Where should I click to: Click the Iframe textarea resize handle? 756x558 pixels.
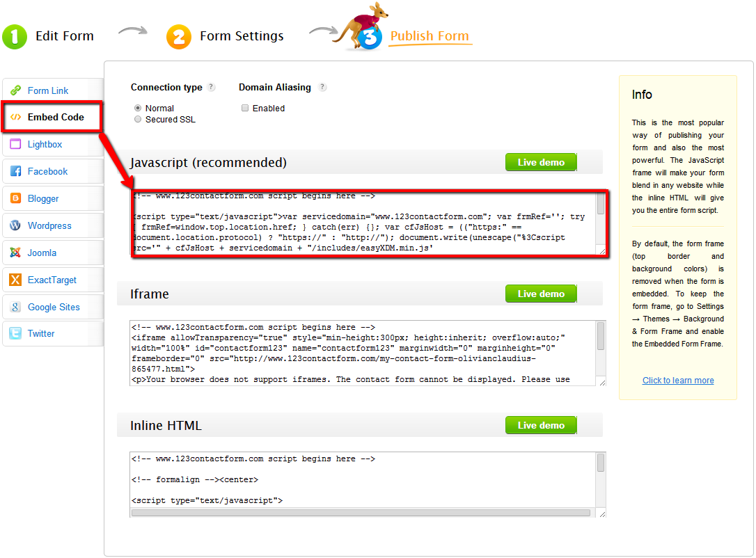(602, 382)
